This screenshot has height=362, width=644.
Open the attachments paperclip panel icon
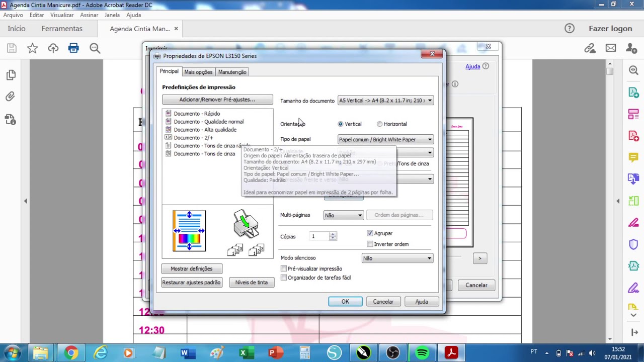[11, 97]
